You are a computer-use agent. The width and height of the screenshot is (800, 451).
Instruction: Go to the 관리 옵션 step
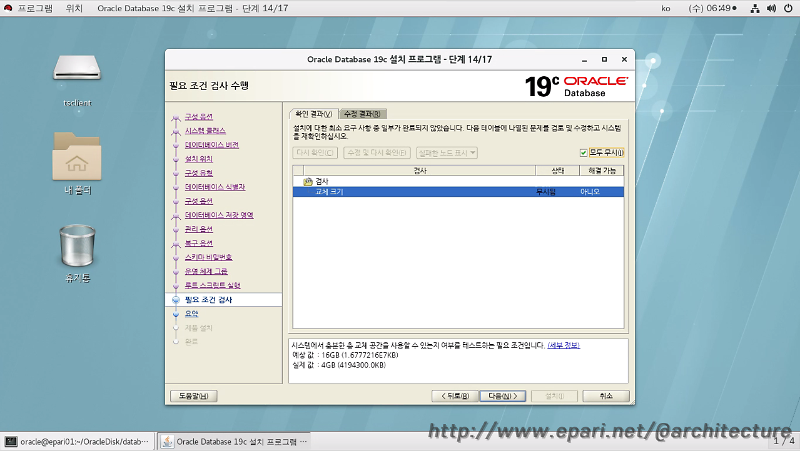coord(198,229)
